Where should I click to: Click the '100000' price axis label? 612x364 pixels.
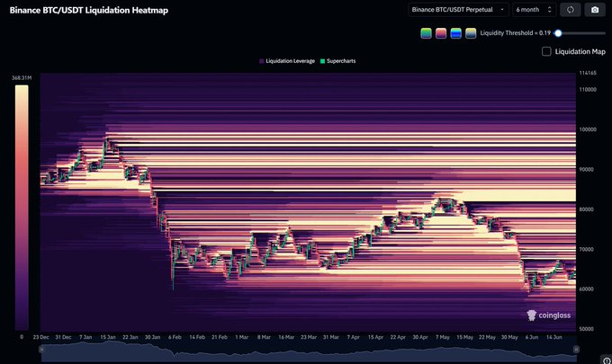588,129
